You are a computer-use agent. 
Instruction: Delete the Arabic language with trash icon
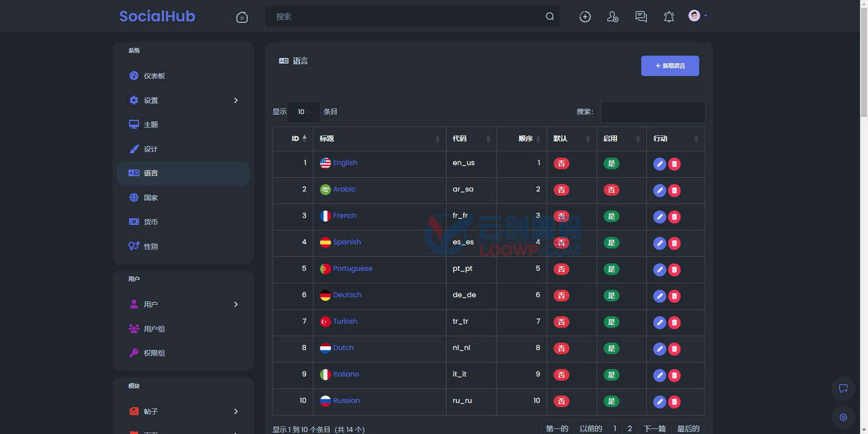(674, 190)
